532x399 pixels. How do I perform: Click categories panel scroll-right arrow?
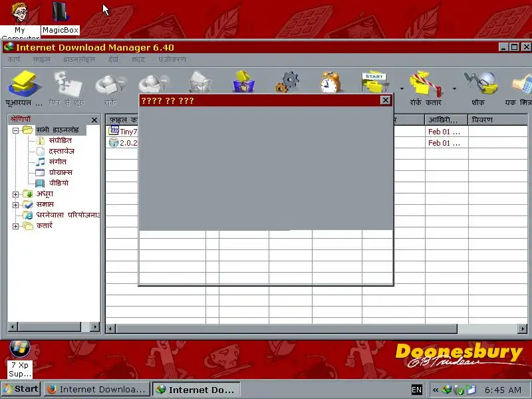point(95,327)
